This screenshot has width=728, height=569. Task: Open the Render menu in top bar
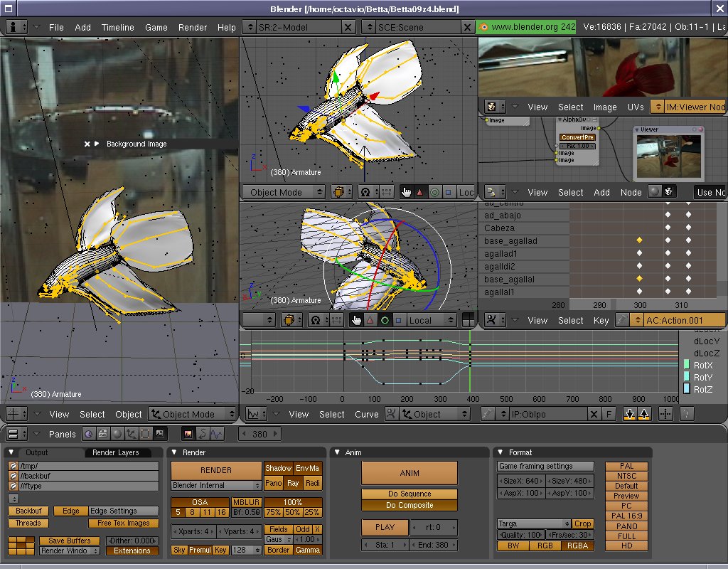pos(193,27)
